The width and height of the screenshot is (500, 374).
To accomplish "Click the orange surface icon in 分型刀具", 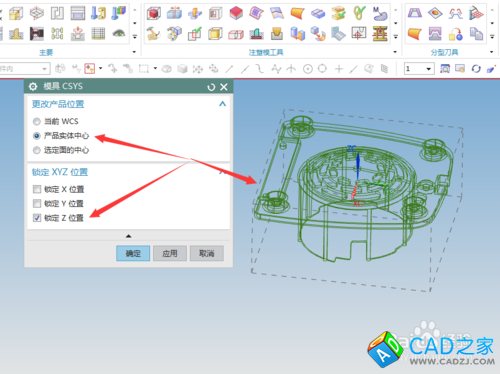I will coord(415,34).
